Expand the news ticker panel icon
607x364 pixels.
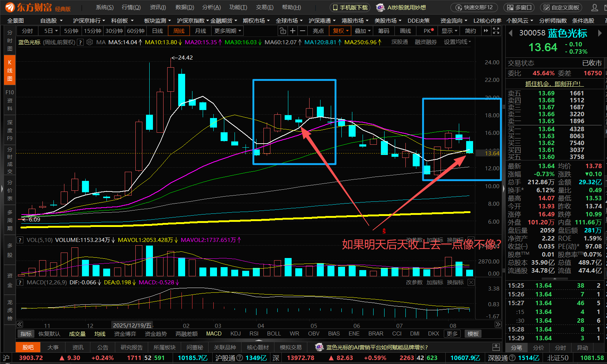coord(496,347)
